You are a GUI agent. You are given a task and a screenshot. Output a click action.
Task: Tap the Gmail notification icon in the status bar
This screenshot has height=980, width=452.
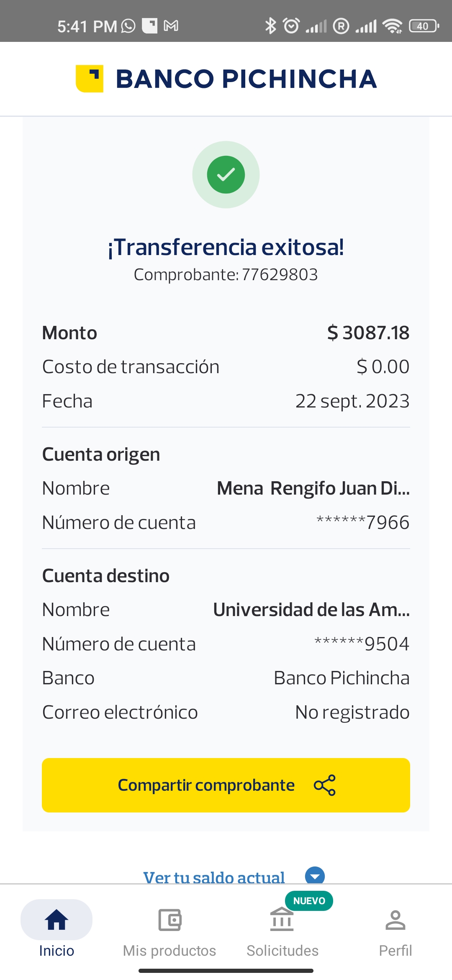click(171, 26)
